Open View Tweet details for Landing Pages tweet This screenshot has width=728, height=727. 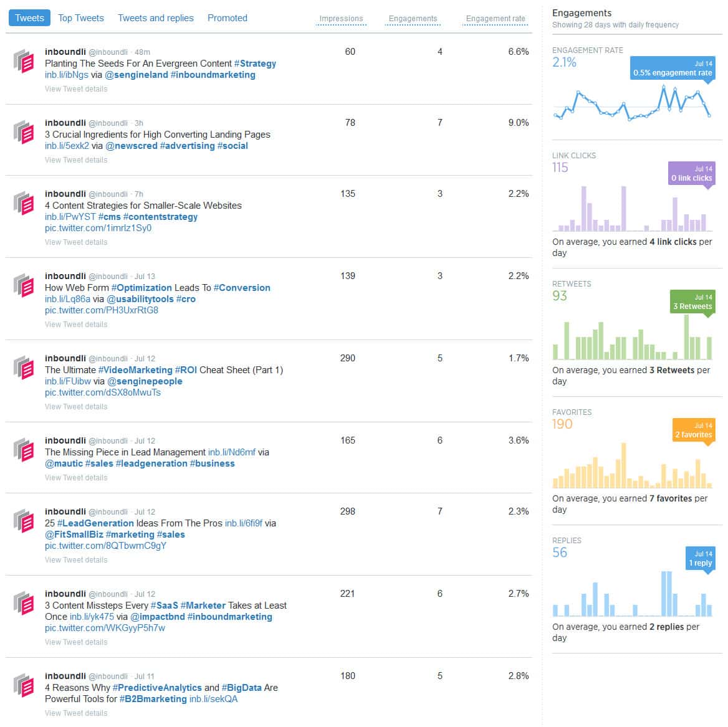pos(76,159)
